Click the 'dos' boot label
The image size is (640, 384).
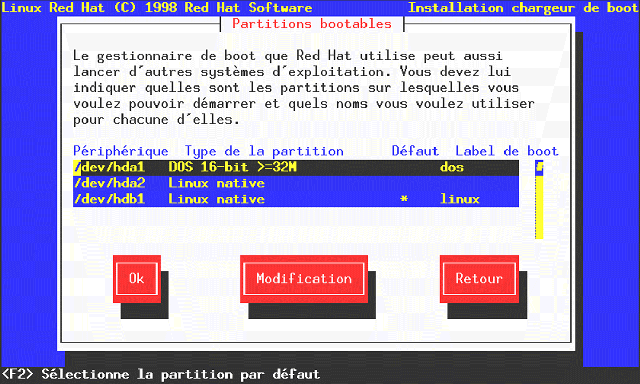452,167
